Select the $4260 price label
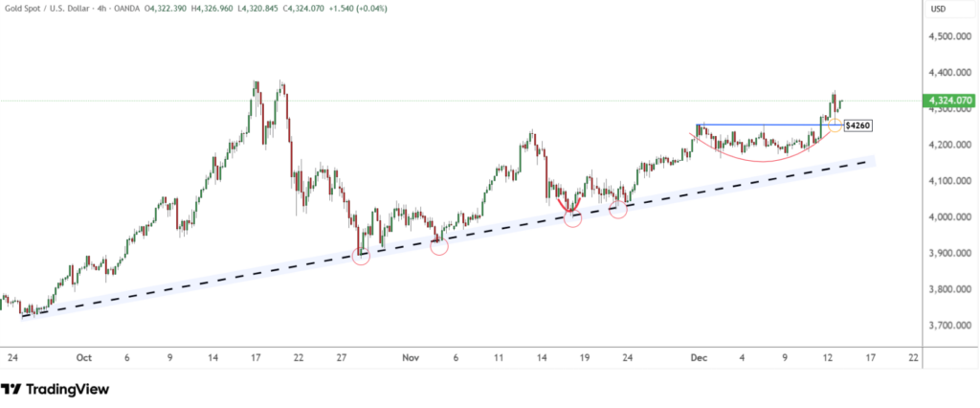The height and width of the screenshot is (408, 980). 858,125
